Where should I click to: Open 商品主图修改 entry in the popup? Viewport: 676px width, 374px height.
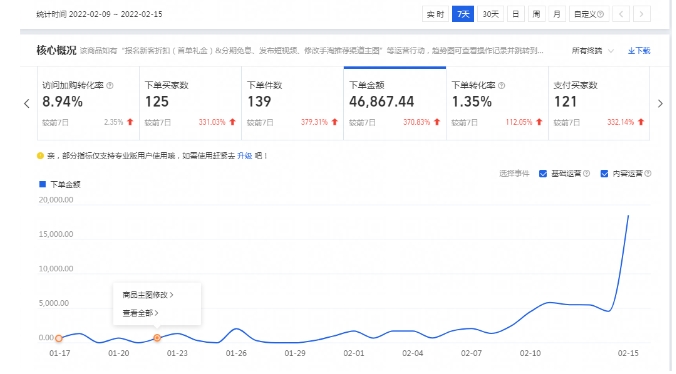[148, 295]
